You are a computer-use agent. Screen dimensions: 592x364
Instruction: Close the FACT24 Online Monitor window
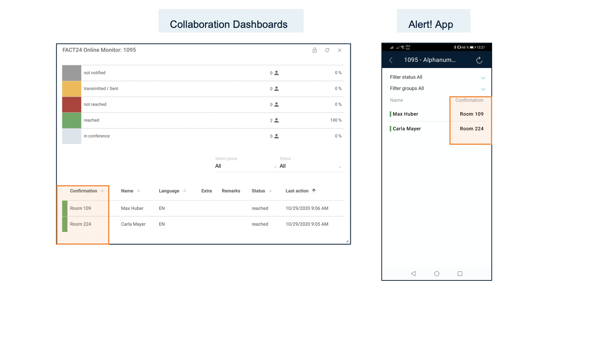339,50
